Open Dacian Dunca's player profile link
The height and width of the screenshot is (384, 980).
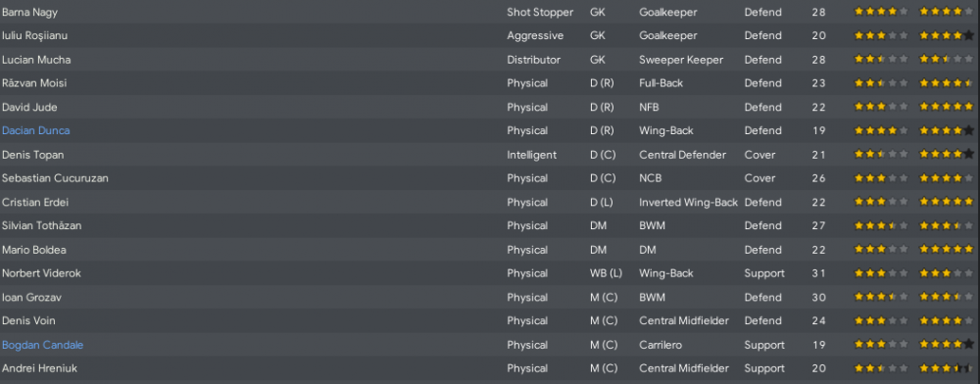(x=35, y=130)
